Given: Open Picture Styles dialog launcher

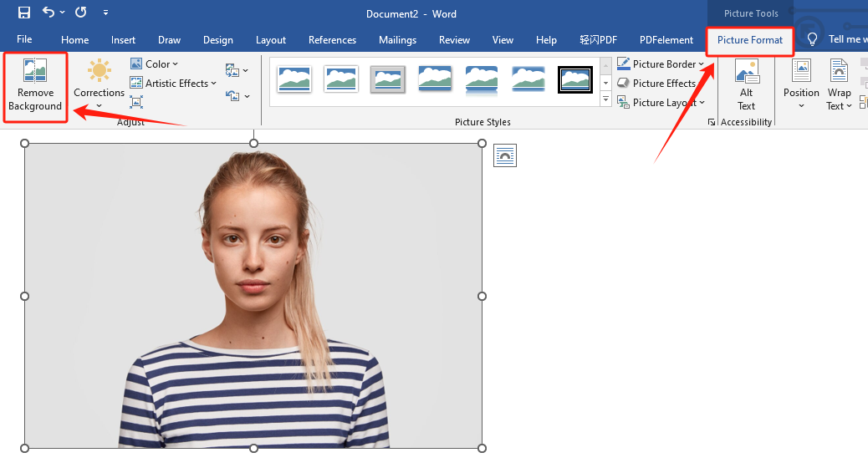Looking at the screenshot, I should pos(712,122).
